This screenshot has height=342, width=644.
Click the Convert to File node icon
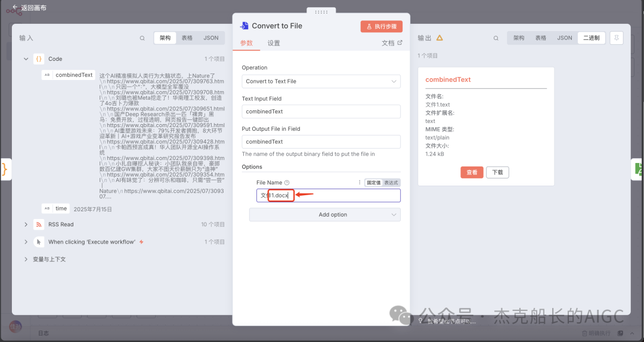point(244,26)
